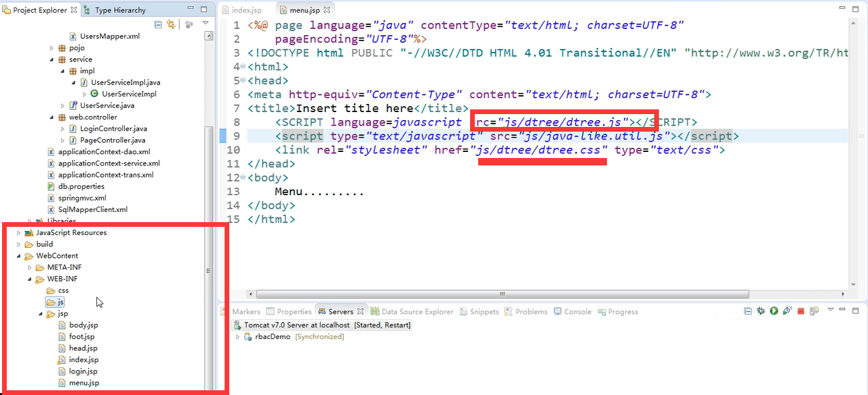Click the green Start server button
This screenshot has width=868, height=395.
774,311
